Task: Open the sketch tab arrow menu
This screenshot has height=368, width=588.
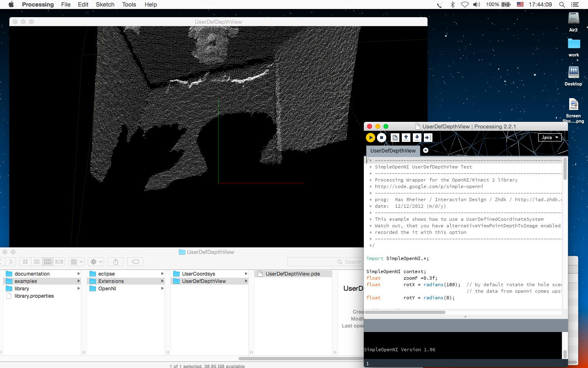Action: (x=425, y=150)
